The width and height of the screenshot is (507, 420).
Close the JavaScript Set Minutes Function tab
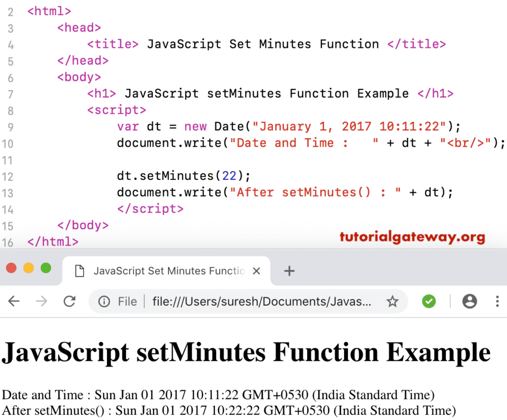click(257, 271)
